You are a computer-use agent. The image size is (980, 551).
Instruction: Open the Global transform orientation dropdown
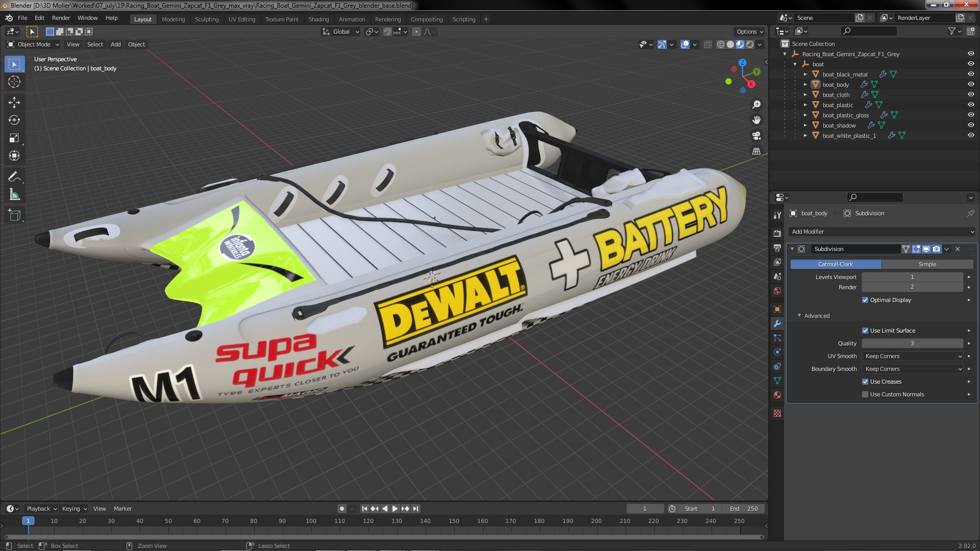pyautogui.click(x=340, y=32)
